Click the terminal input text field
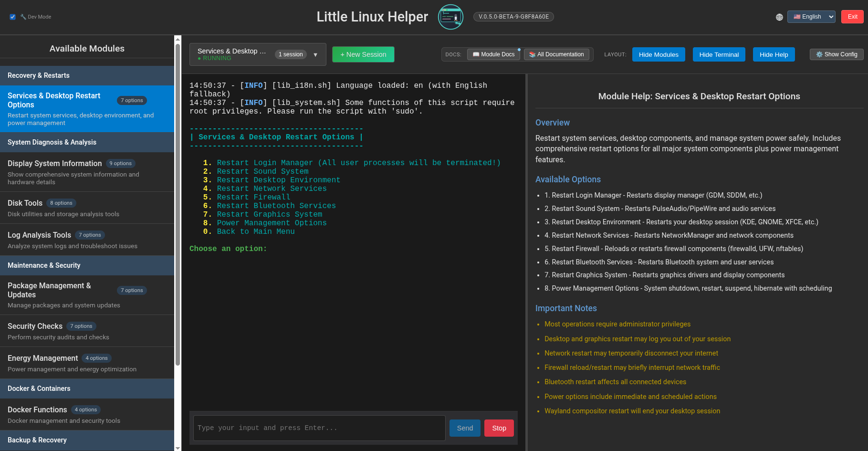868x451 pixels. pos(319,428)
